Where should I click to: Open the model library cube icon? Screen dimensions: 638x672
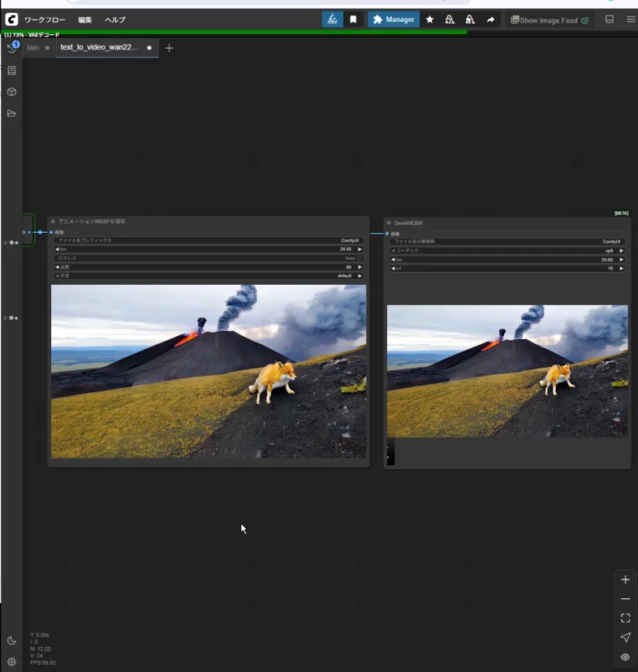click(11, 92)
